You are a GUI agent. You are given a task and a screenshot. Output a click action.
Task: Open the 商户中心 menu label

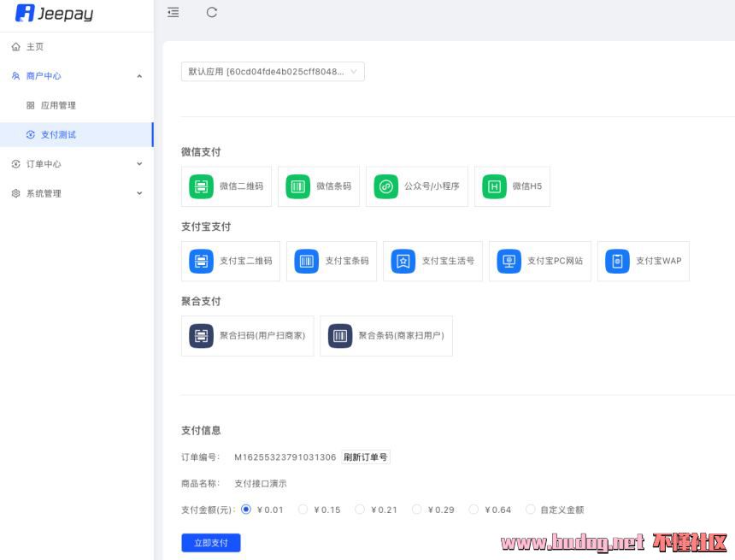click(44, 76)
